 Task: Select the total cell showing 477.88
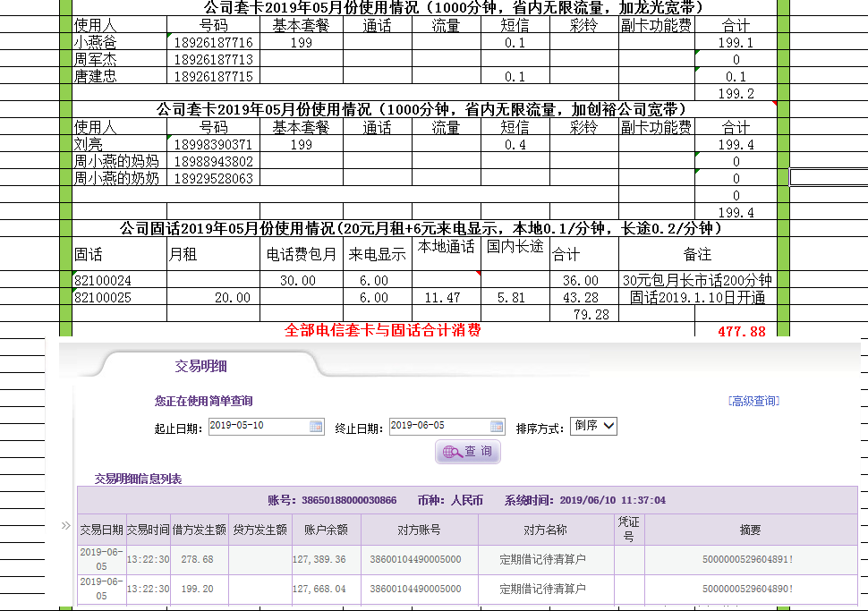point(741,331)
